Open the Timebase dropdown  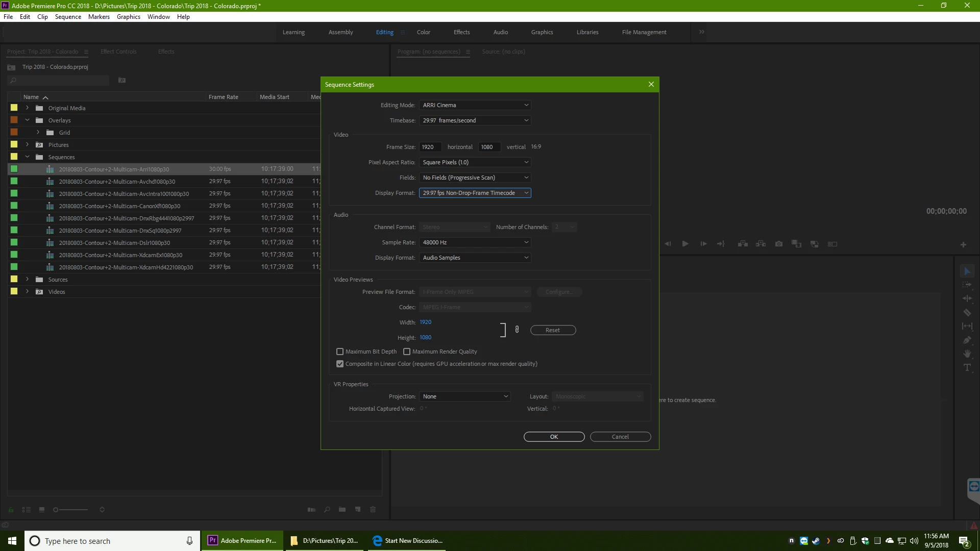point(475,120)
